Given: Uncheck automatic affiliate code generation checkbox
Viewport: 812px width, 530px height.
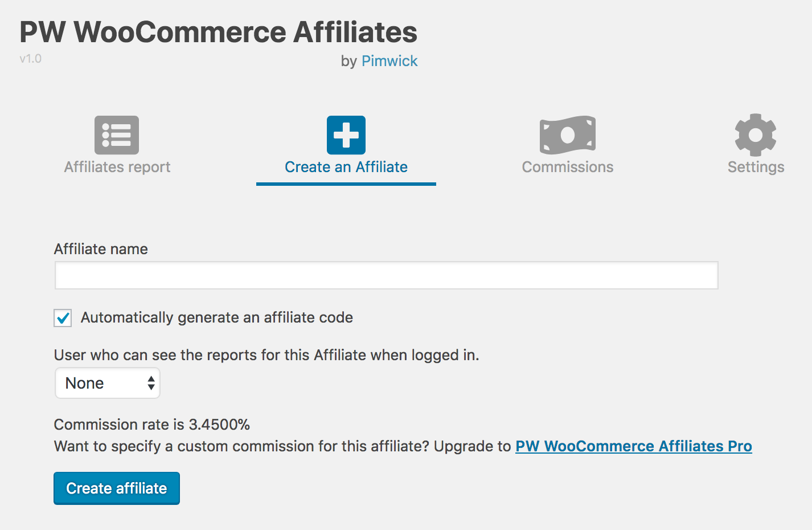Looking at the screenshot, I should point(63,318).
